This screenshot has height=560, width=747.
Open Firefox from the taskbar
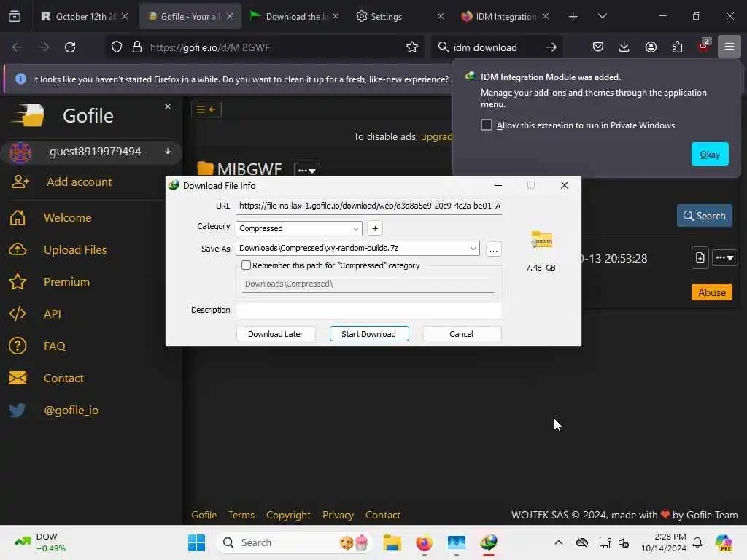(x=424, y=542)
